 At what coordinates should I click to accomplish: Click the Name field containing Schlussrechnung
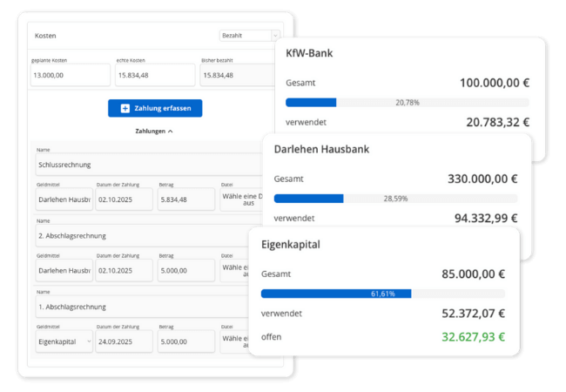(148, 164)
